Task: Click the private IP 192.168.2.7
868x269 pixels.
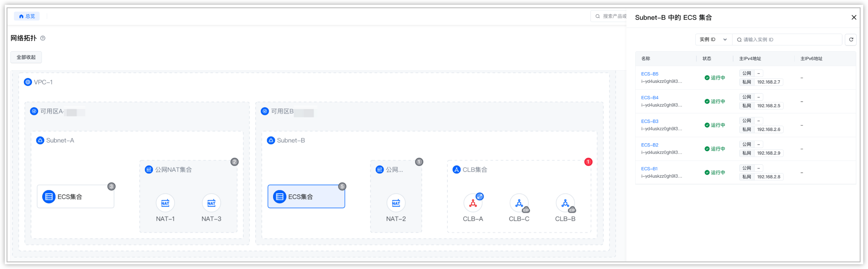Action: (768, 82)
